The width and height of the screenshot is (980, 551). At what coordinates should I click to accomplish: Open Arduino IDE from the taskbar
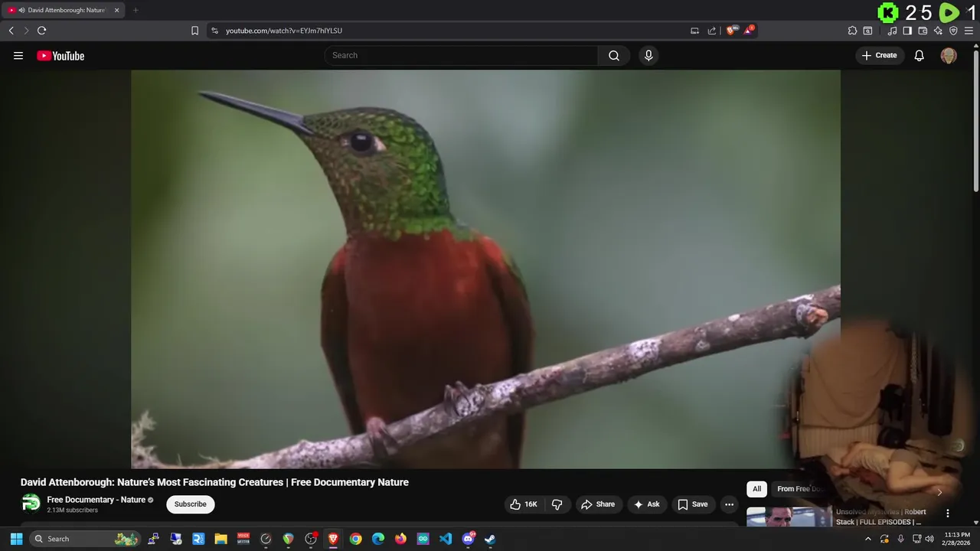tap(423, 539)
